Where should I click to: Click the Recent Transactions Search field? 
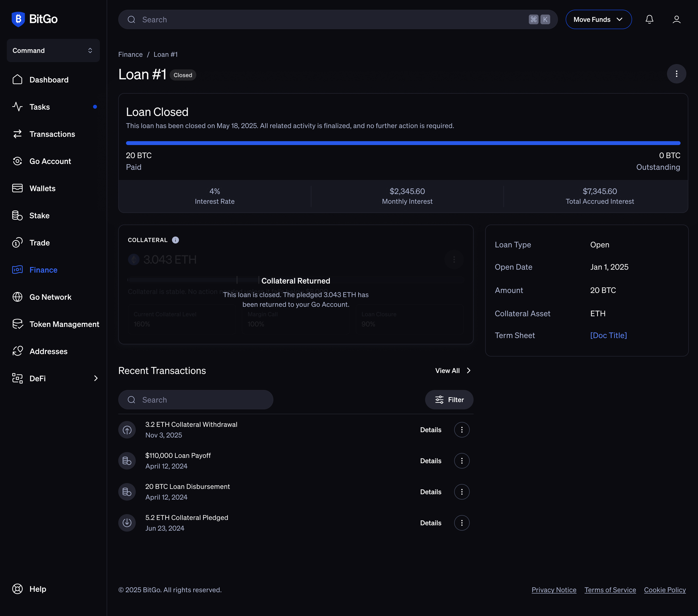[195, 399]
